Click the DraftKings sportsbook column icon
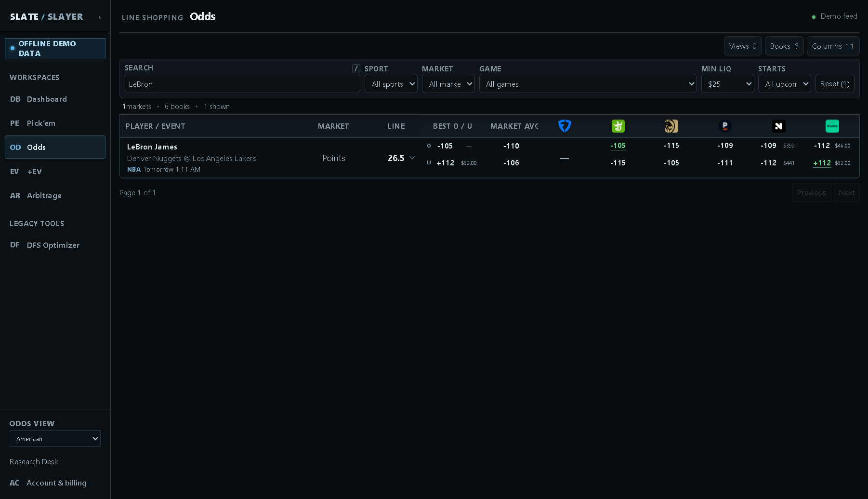 [618, 126]
